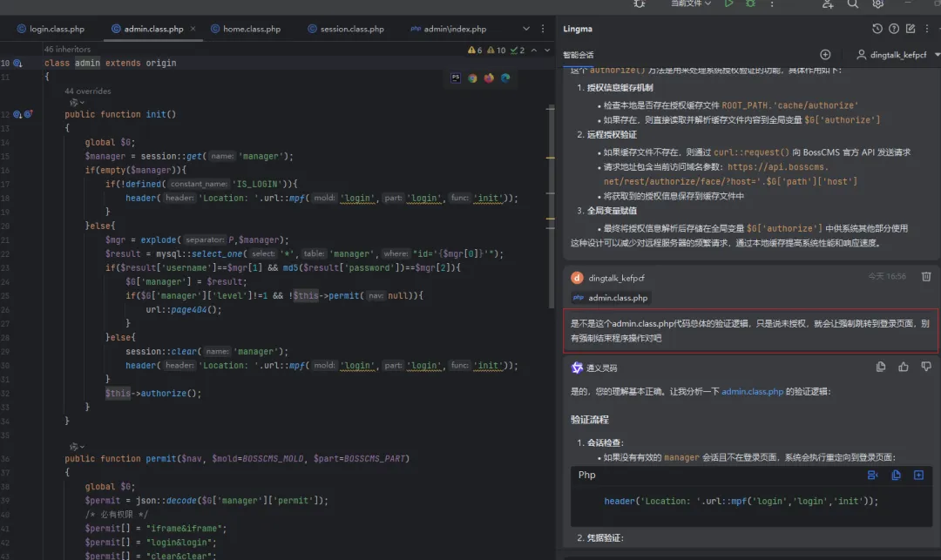The image size is (941, 560).
Task: Click the url::page404() call
Action: [x=184, y=309]
